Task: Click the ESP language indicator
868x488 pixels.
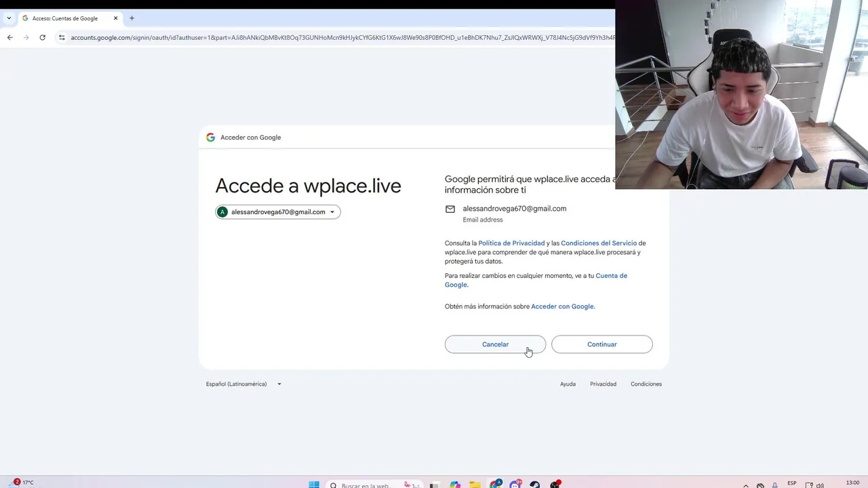Action: [x=791, y=483]
